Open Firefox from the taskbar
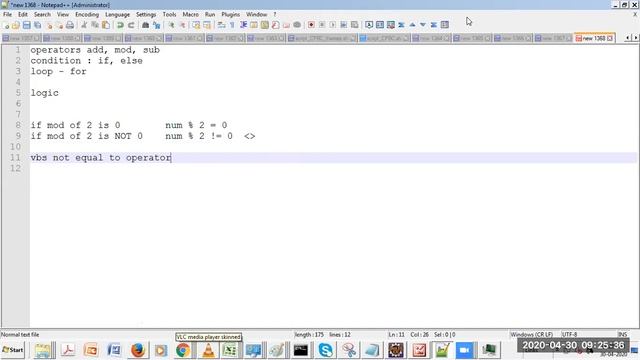640x360 pixels. click(138, 350)
